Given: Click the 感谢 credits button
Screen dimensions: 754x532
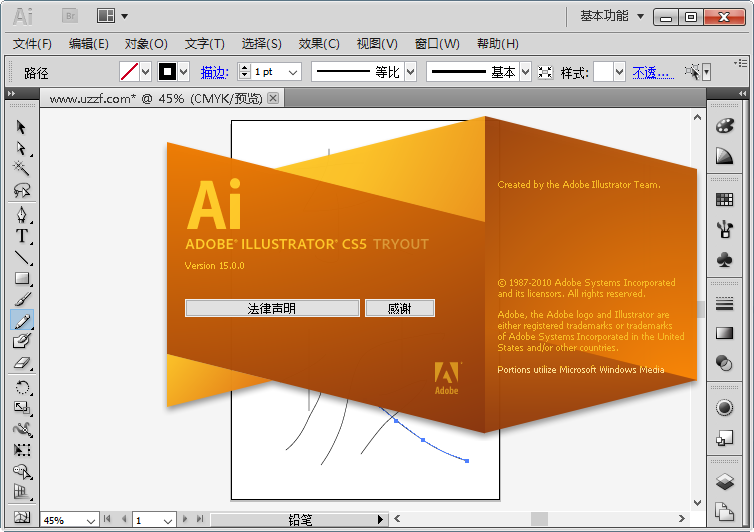Looking at the screenshot, I should pos(400,308).
